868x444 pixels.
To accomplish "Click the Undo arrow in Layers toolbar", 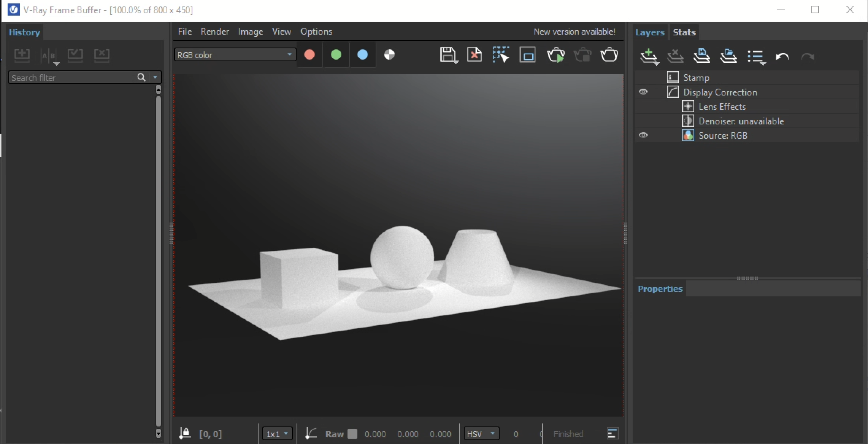I will coord(782,57).
